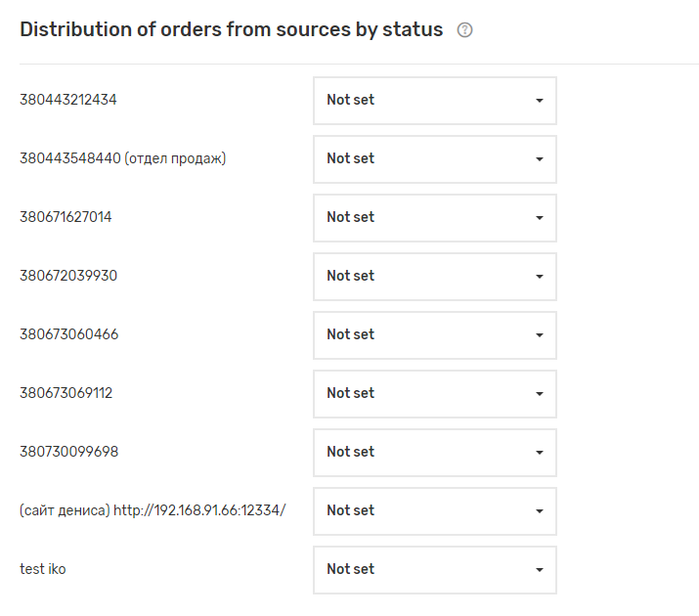The image size is (699, 616).
Task: Click the source label 380672039930
Action: tap(68, 276)
